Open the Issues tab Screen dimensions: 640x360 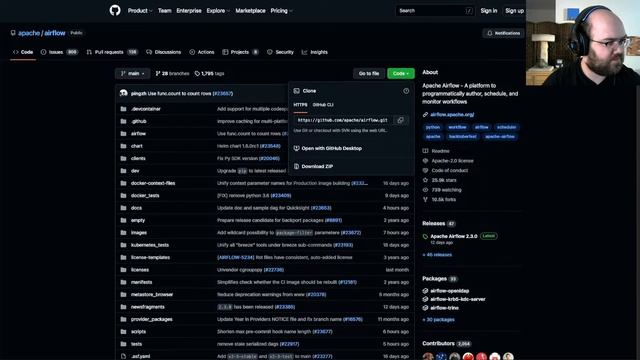(x=59, y=52)
